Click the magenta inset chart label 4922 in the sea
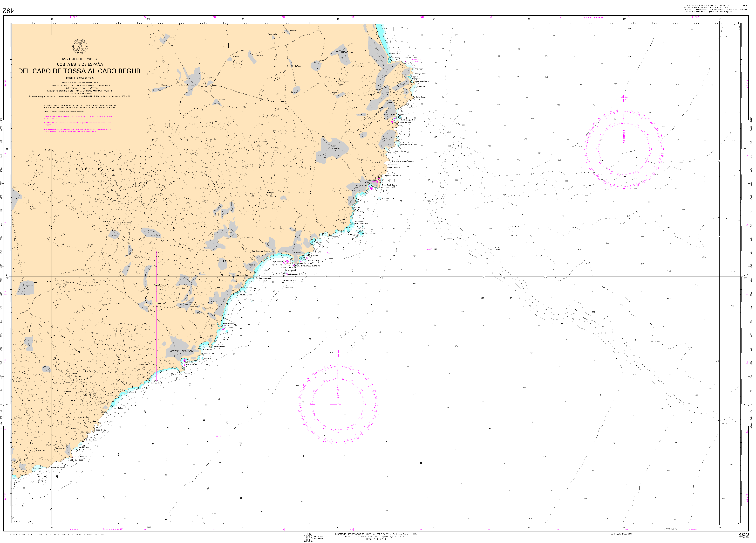Screen dimensions: 756x543 218,437
